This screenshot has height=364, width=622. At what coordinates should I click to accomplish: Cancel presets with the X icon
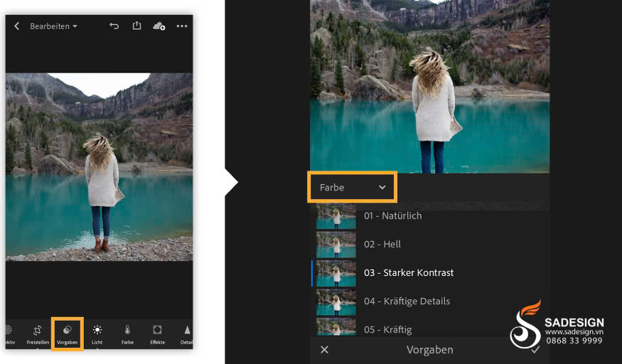click(x=324, y=350)
